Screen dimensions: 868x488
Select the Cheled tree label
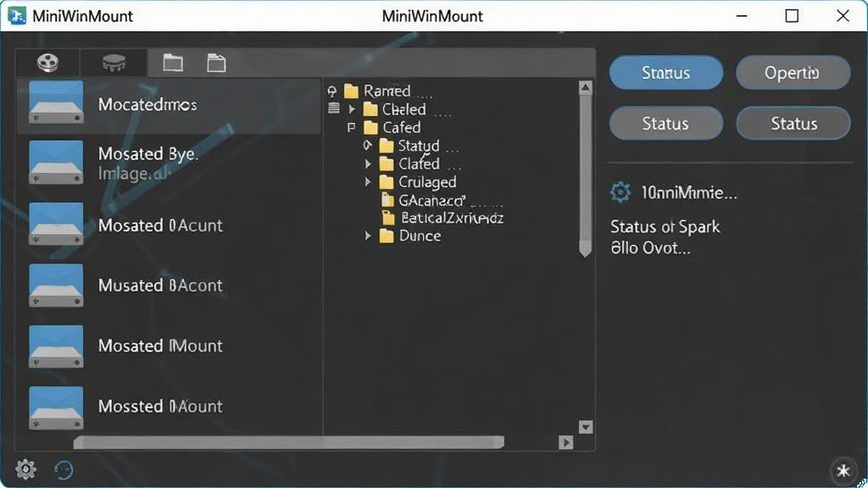[404, 109]
